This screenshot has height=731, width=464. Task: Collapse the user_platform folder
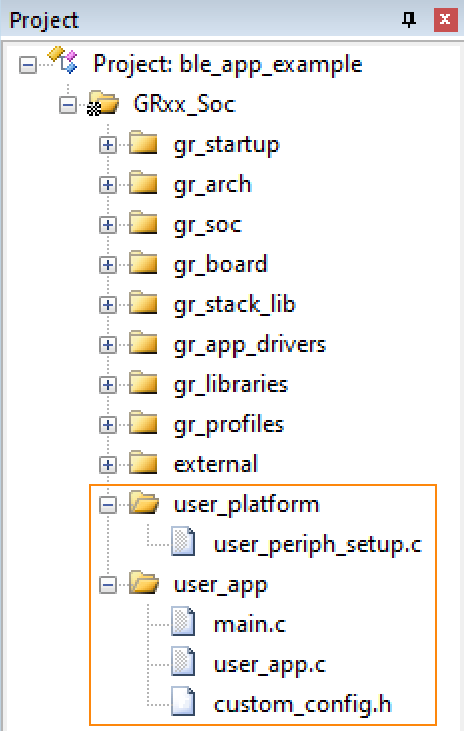(108, 504)
